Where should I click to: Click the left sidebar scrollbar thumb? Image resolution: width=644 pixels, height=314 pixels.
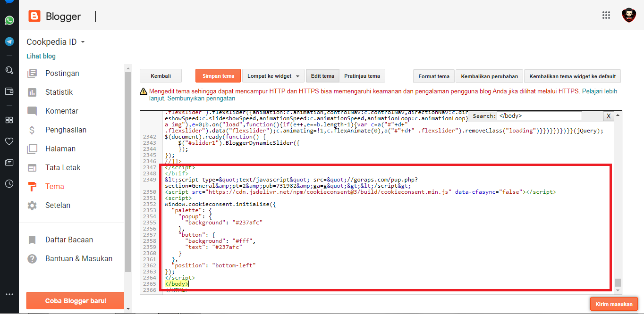click(x=128, y=172)
